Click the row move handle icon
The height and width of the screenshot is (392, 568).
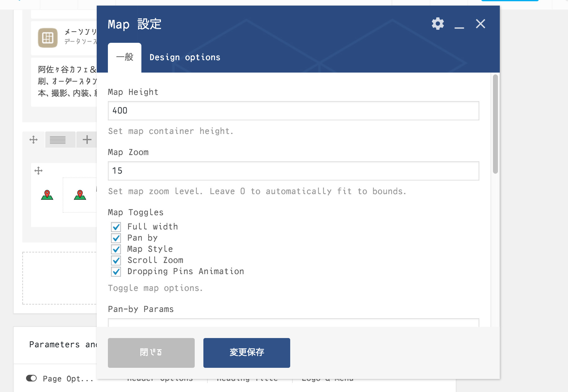tap(33, 140)
